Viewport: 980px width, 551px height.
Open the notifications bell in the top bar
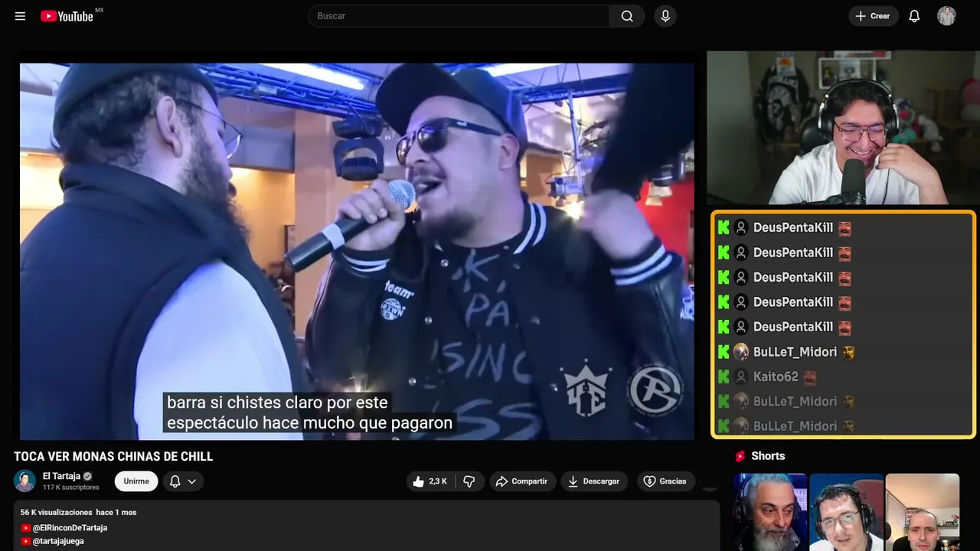[914, 16]
